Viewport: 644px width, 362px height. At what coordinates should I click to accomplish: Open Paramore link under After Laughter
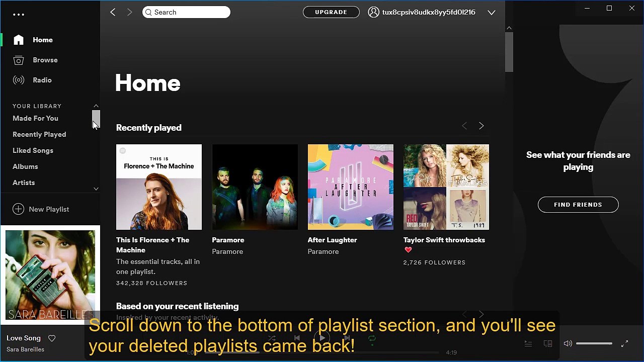click(323, 251)
